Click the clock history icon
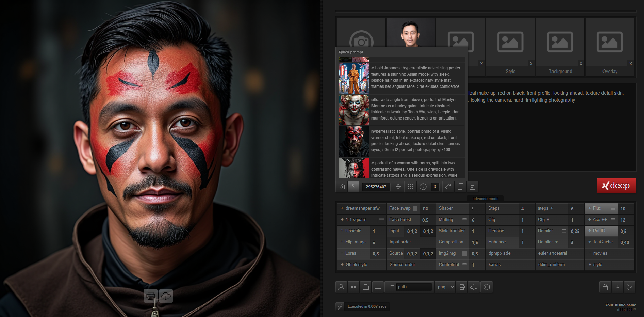This screenshot has width=644, height=317. [x=423, y=187]
